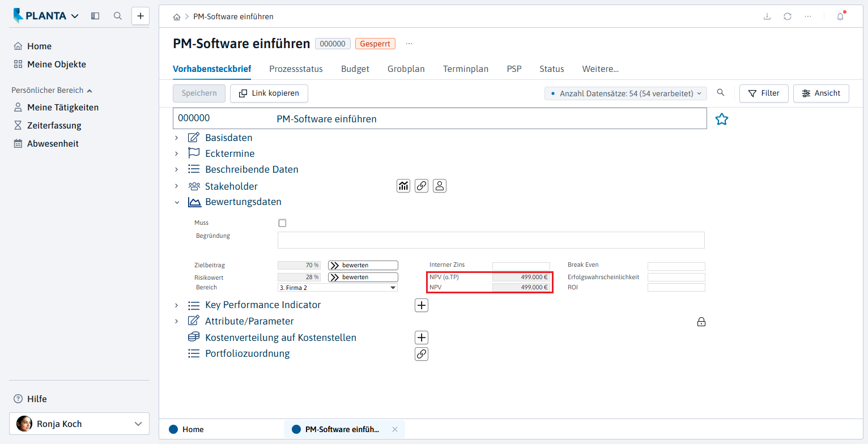Click the refresh icon in header
Viewport: 868px width, 444px height.
(x=788, y=16)
